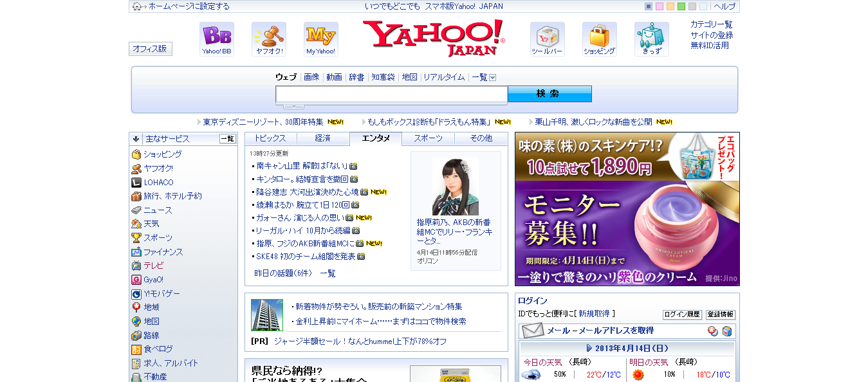Select the エンタメ news tab
This screenshot has height=382, width=868.
coord(376,138)
